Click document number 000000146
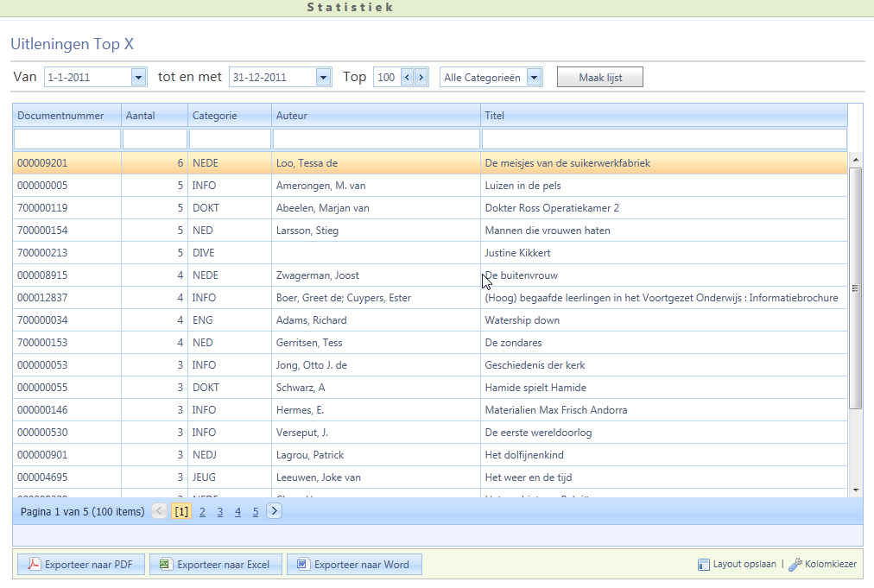Image resolution: width=874 pixels, height=588 pixels. click(42, 409)
